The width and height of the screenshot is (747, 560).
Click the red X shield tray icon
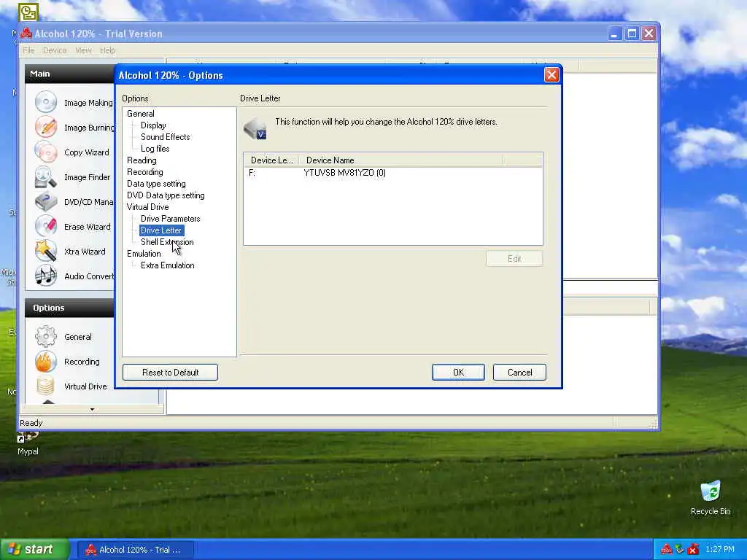(693, 550)
